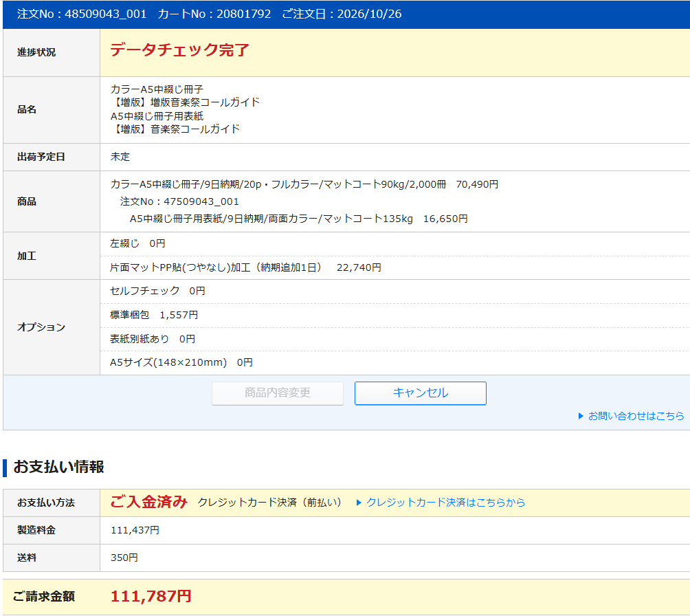Click the お支払い情報 section heading
This screenshot has width=690, height=616.
(58, 467)
